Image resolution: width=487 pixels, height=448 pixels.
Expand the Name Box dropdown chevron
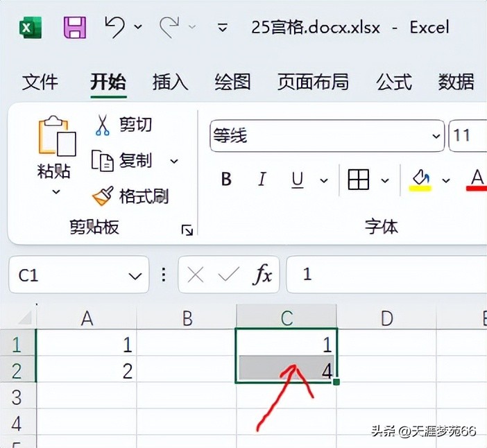[x=135, y=276]
